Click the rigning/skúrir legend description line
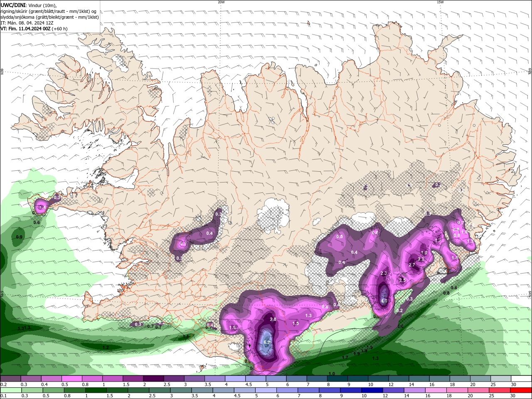This screenshot has height=399, width=532. click(x=48, y=11)
